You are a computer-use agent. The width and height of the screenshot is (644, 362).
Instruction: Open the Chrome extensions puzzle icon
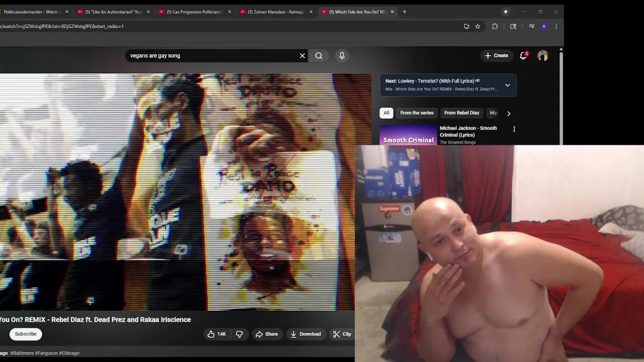coord(495,26)
